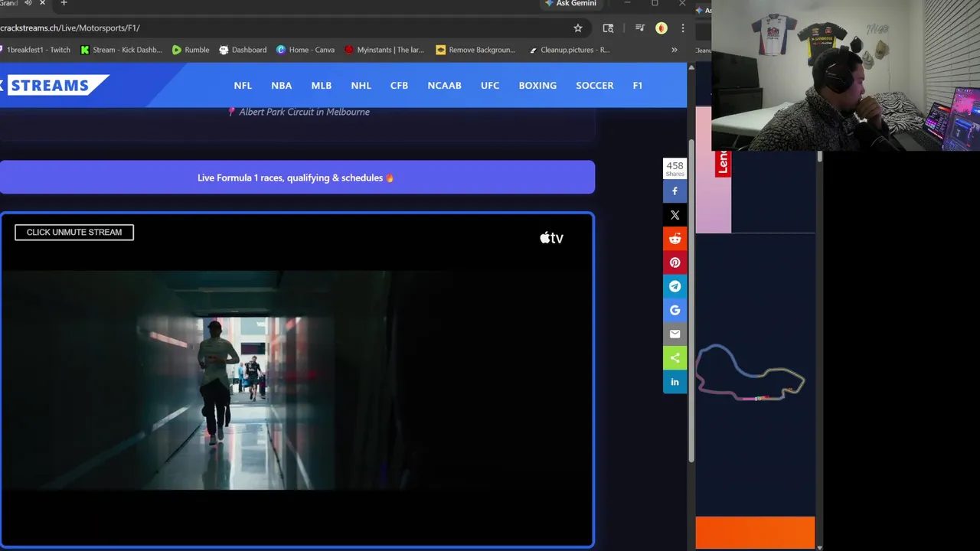Share the page on X

675,215
